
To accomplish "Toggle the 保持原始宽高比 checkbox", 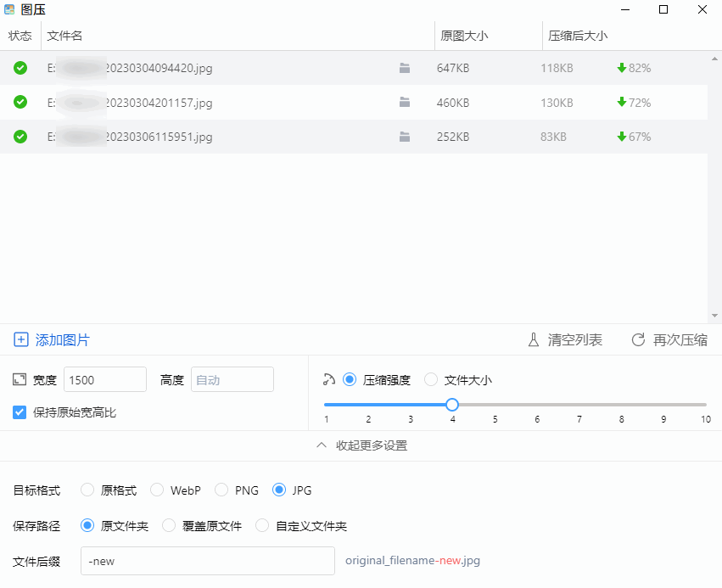I will point(20,412).
